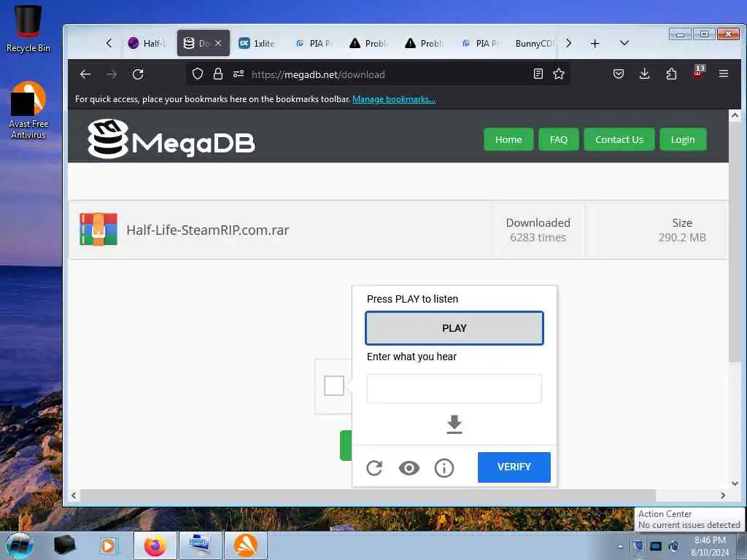
Task: Switch to visual challenge via eye icon
Action: (x=409, y=468)
